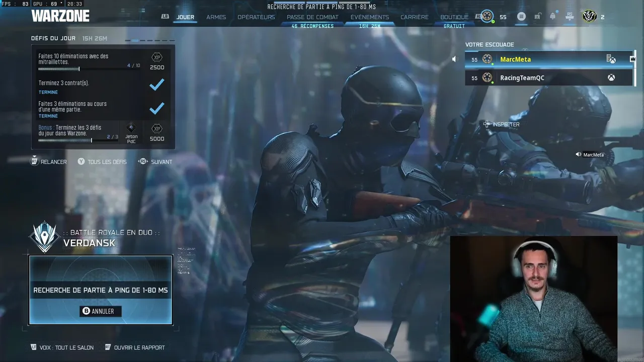This screenshot has height=362, width=644.
Task: Go to the ÉVÉNEMENTS tab
Action: pos(370,17)
